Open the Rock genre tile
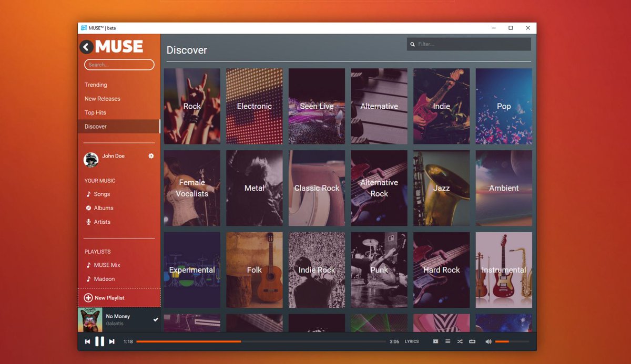 (x=192, y=106)
